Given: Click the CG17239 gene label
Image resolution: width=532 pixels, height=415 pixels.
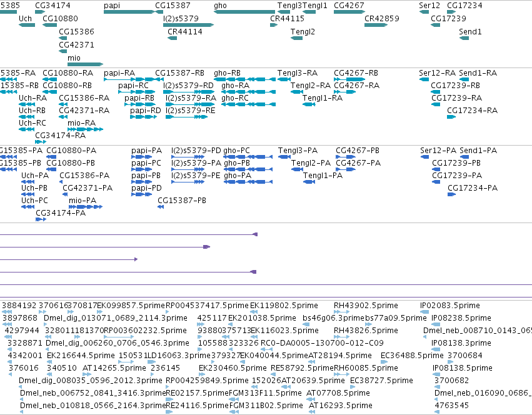Looking at the screenshot, I should (448, 18).
